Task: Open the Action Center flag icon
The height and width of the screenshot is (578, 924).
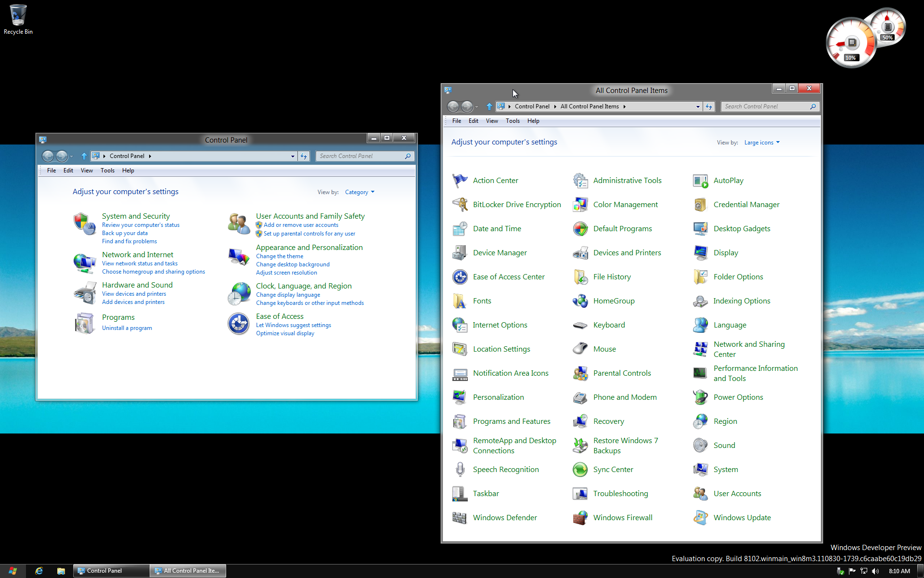Action: (460, 181)
